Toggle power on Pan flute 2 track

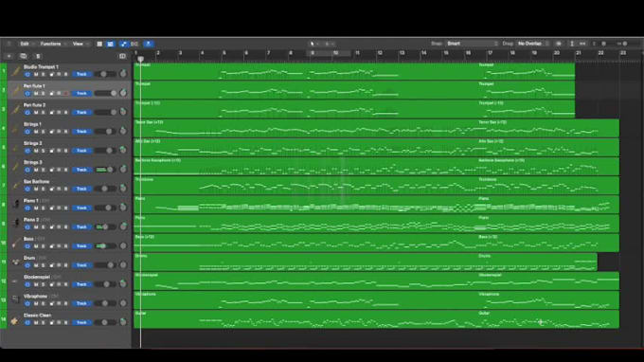tap(27, 113)
